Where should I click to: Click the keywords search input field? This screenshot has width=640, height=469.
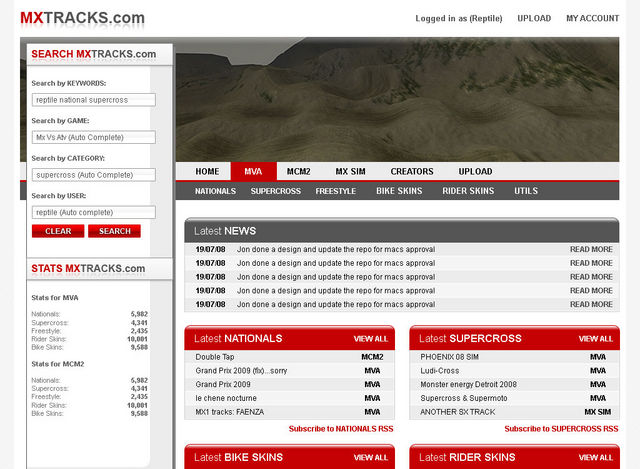(x=93, y=100)
